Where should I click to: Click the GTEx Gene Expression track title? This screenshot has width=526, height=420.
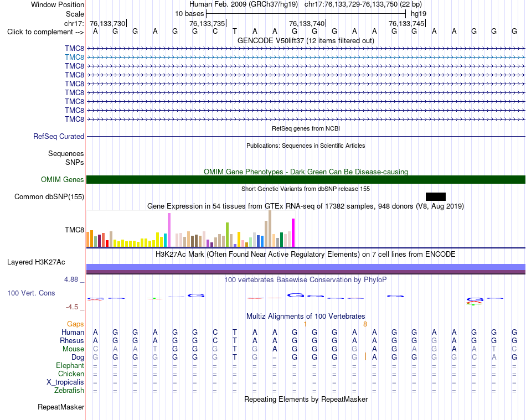(x=306, y=206)
